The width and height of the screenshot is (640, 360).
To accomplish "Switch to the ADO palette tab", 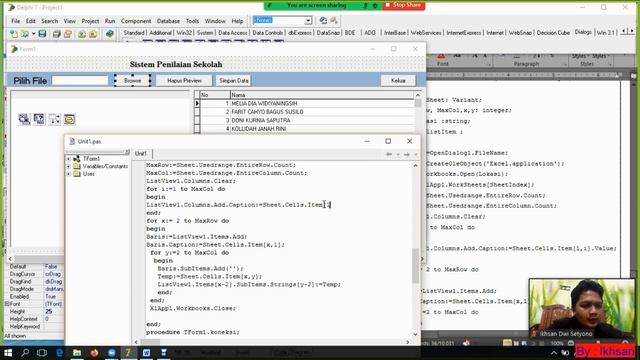I will 370,33.
